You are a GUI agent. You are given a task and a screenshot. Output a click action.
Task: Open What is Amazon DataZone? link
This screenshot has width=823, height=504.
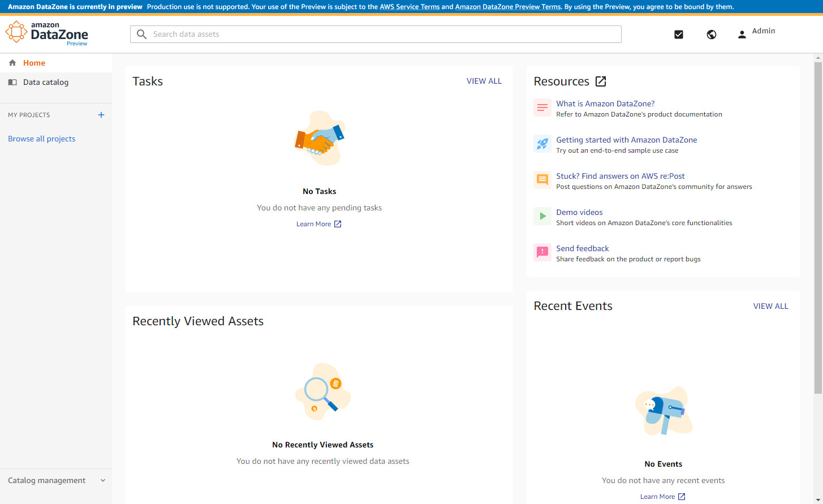pyautogui.click(x=605, y=104)
